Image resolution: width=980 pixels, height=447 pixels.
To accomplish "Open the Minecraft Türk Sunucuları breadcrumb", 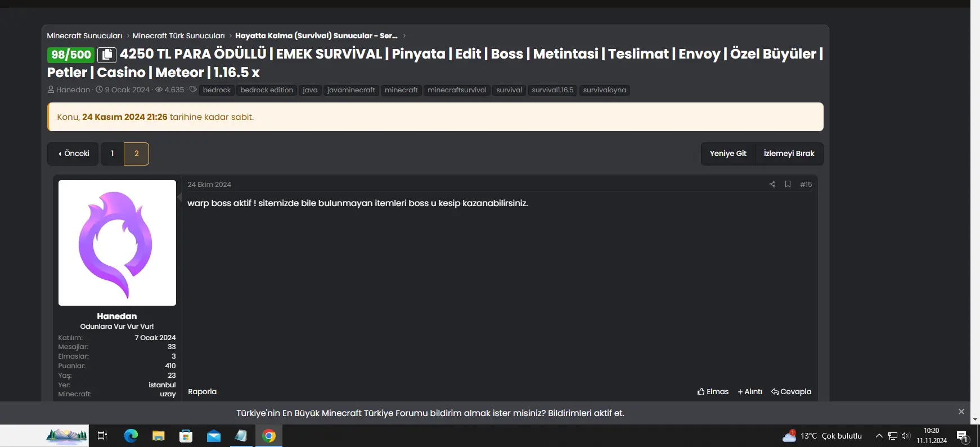I will (178, 35).
